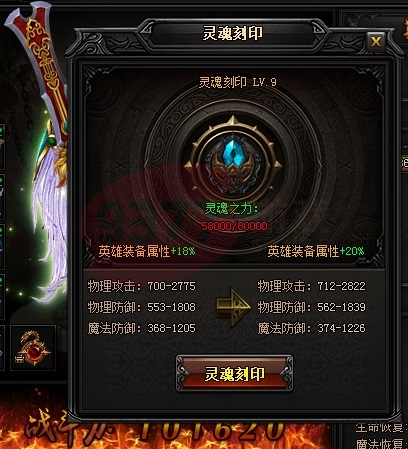This screenshot has height=449, width=408.
Task: Click the 魔法恢复 stat label
Action: point(380,443)
